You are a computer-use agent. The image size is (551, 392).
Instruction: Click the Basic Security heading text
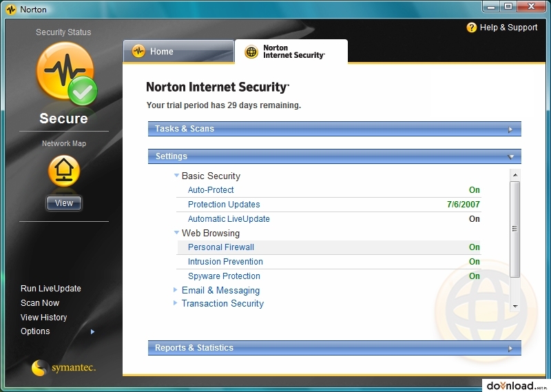pyautogui.click(x=211, y=176)
